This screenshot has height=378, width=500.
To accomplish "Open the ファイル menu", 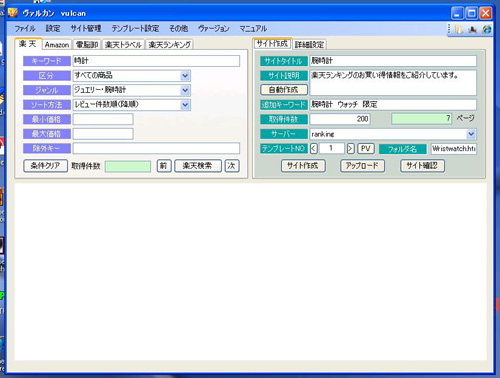I will coord(25,29).
